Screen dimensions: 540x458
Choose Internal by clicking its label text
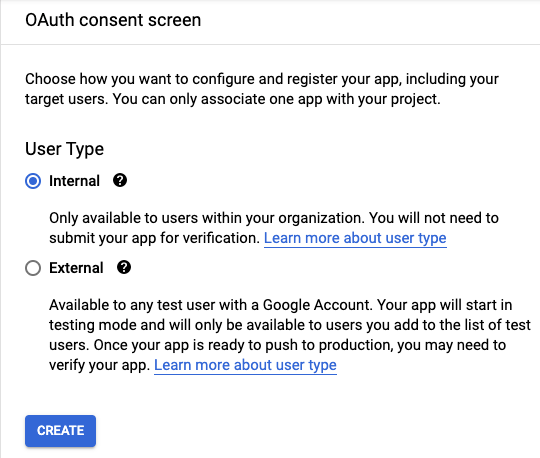(x=74, y=181)
